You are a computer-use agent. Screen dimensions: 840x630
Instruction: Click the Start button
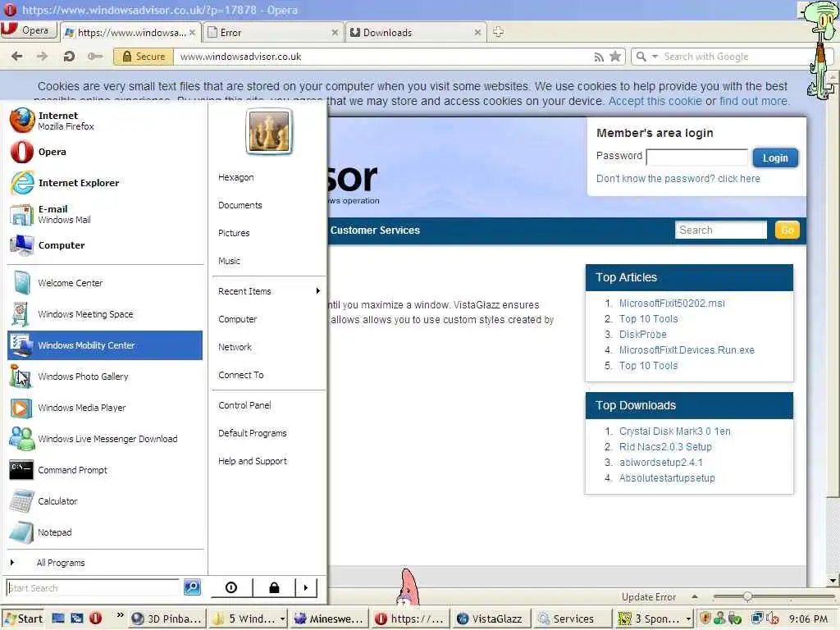pyautogui.click(x=23, y=619)
